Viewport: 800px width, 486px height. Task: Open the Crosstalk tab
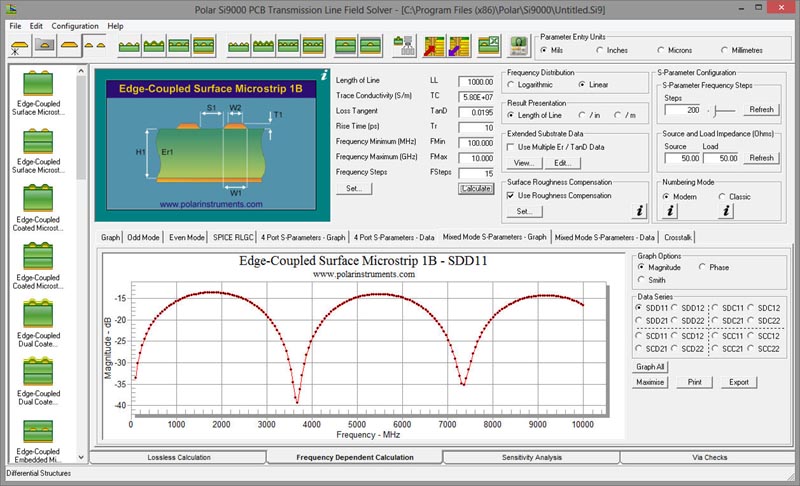678,237
